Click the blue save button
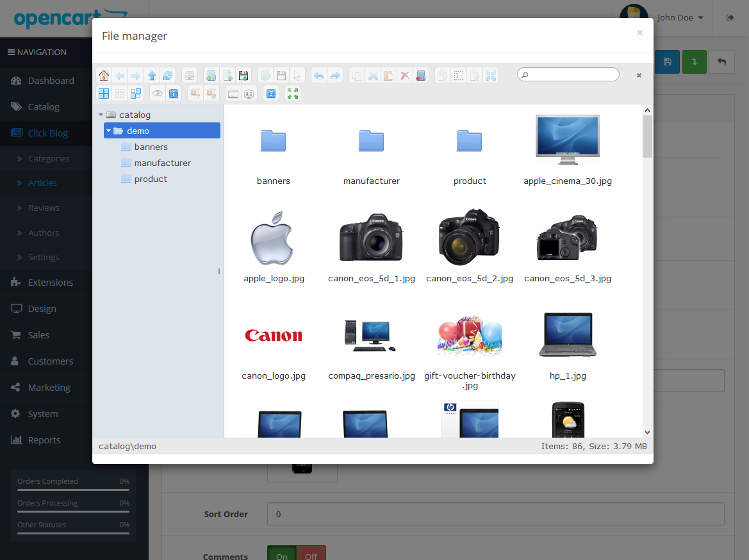Image resolution: width=749 pixels, height=560 pixels. point(667,62)
